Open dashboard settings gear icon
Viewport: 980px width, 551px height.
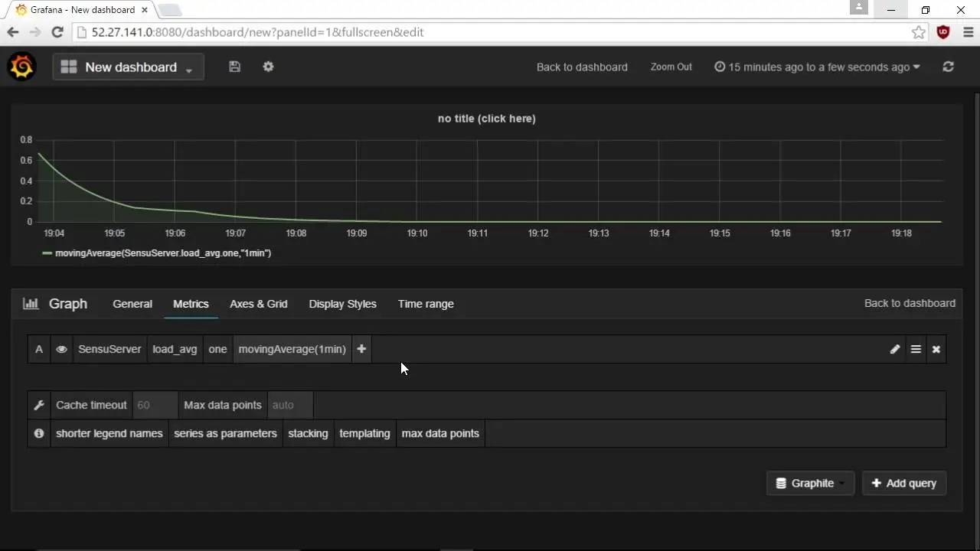[x=268, y=67]
